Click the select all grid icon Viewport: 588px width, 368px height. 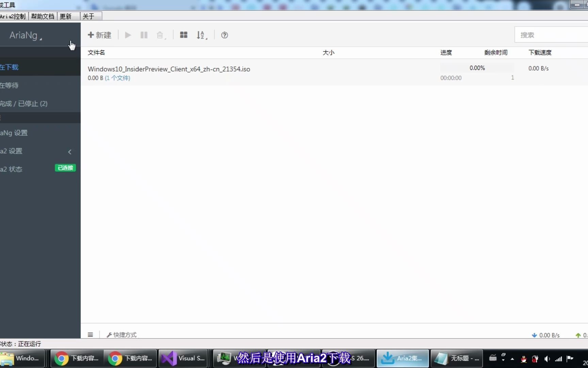pyautogui.click(x=184, y=35)
